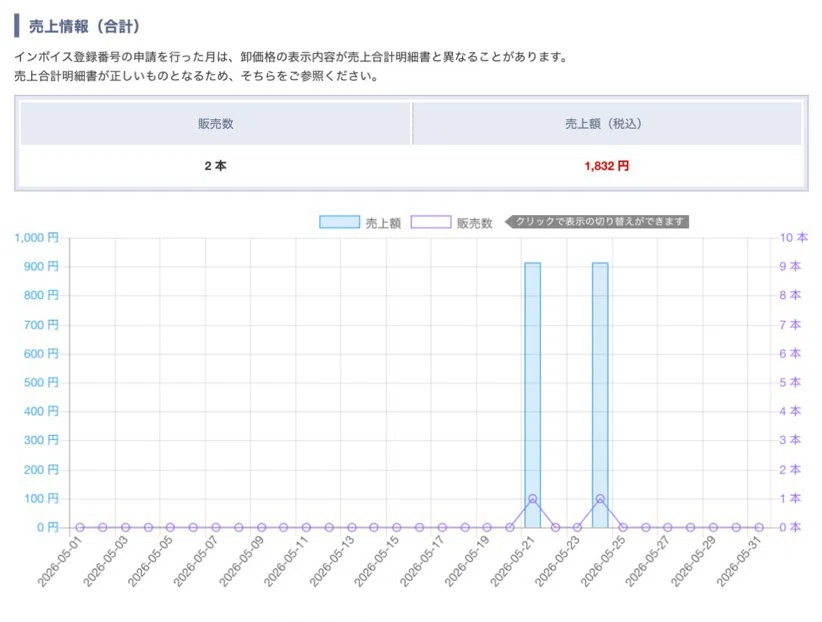Click the 2026-05-31 data point circle
The image size is (822, 622).
[759, 528]
